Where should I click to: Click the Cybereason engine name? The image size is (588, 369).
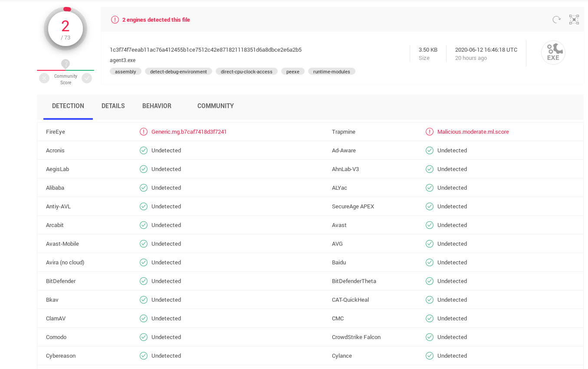point(61,356)
